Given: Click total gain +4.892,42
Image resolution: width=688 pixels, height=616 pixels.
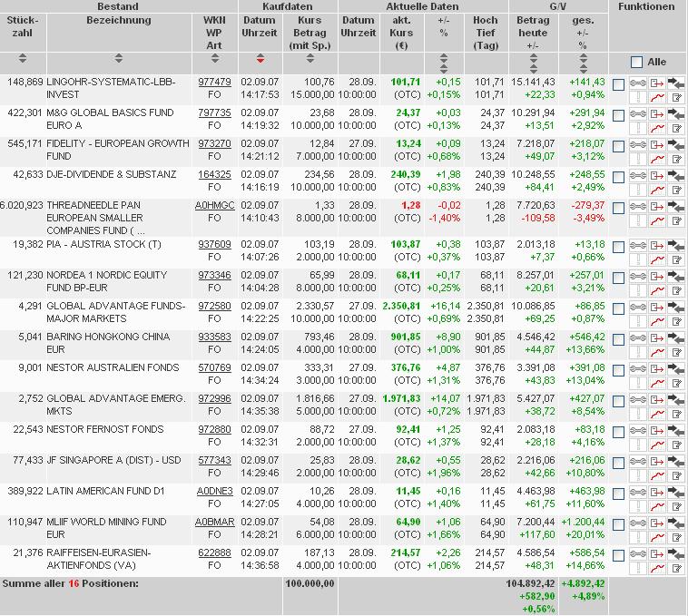Looking at the screenshot, I should pos(583,584).
